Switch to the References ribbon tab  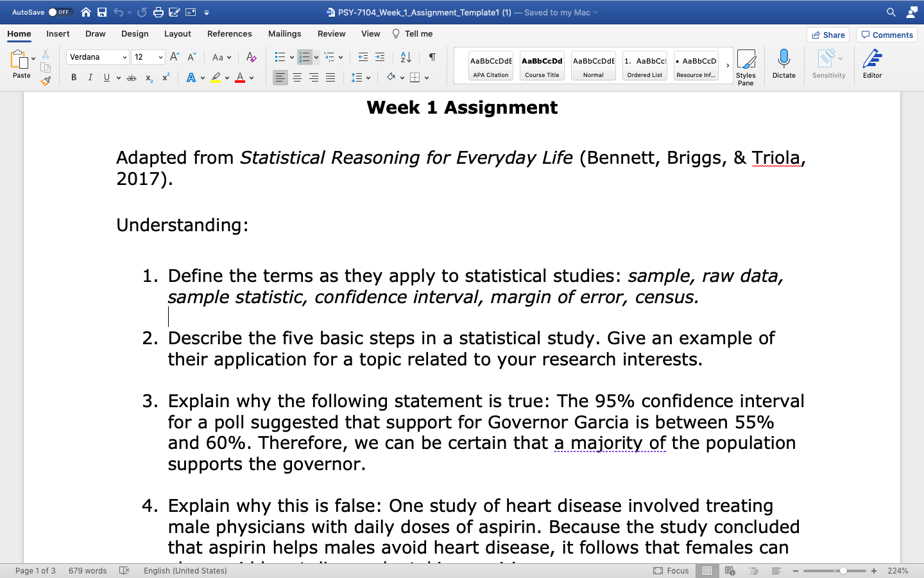pyautogui.click(x=229, y=33)
